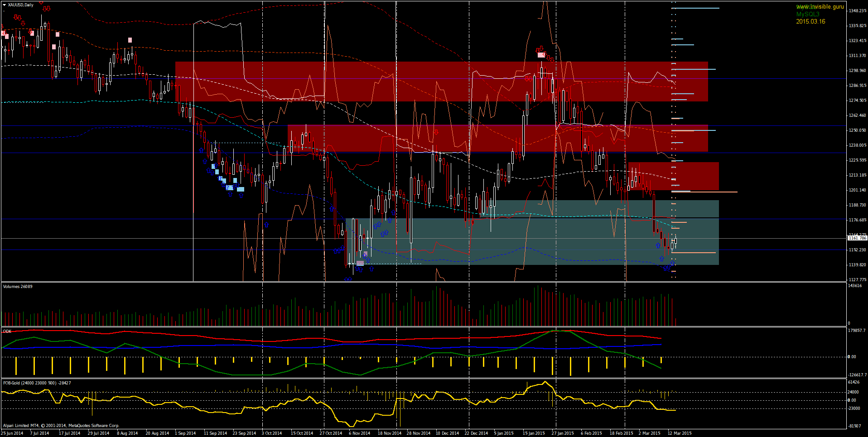Select the upper red resistance zone near 1298.960
Viewport: 868px width, 437px height.
(x=442, y=82)
